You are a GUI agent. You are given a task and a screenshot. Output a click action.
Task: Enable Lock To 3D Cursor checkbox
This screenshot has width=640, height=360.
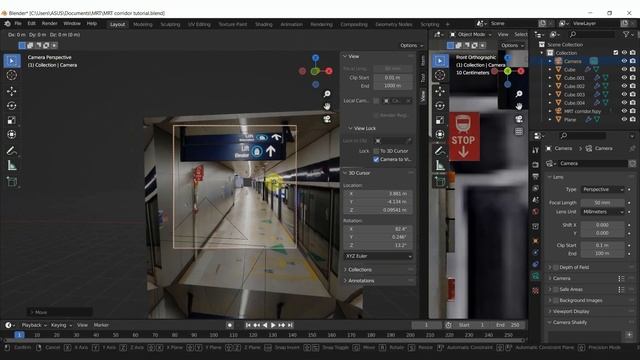(376, 151)
